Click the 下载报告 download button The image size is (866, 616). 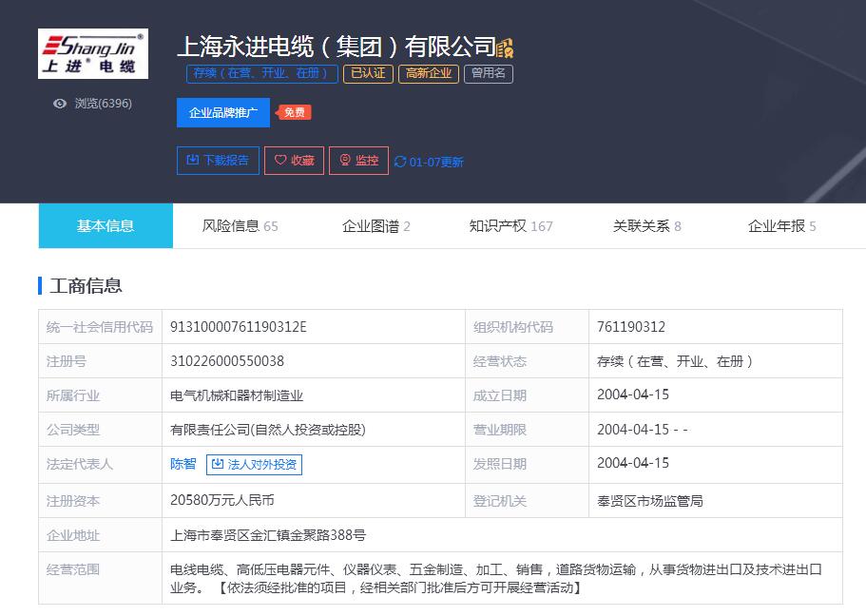218,161
